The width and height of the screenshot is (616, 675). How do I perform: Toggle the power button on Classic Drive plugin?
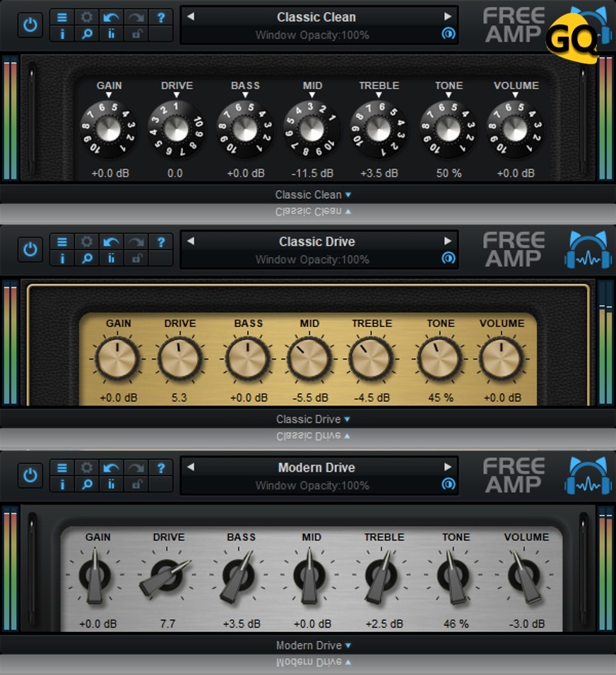pyautogui.click(x=30, y=250)
